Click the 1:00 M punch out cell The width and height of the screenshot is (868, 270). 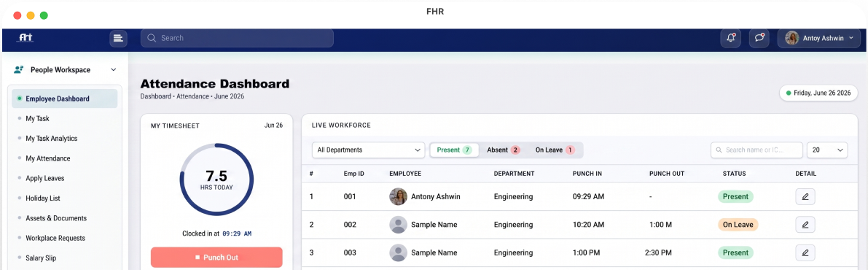point(660,225)
